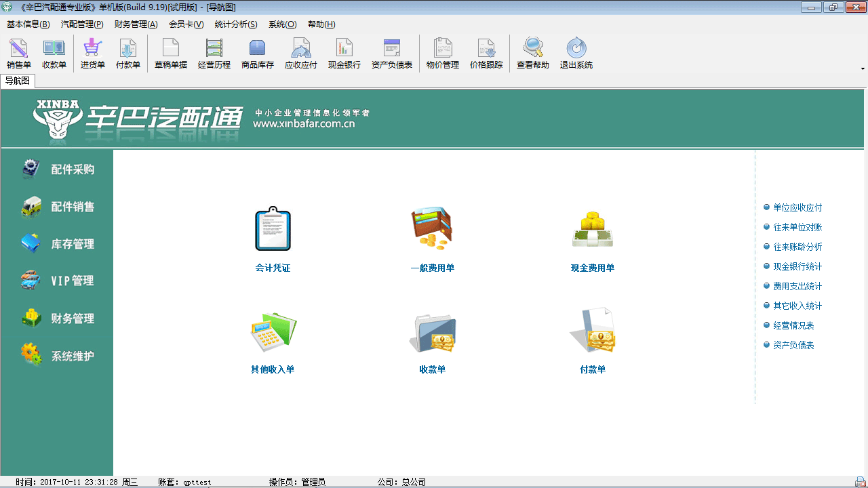
Task: Select VIP管理 in the sidebar
Action: (x=58, y=281)
